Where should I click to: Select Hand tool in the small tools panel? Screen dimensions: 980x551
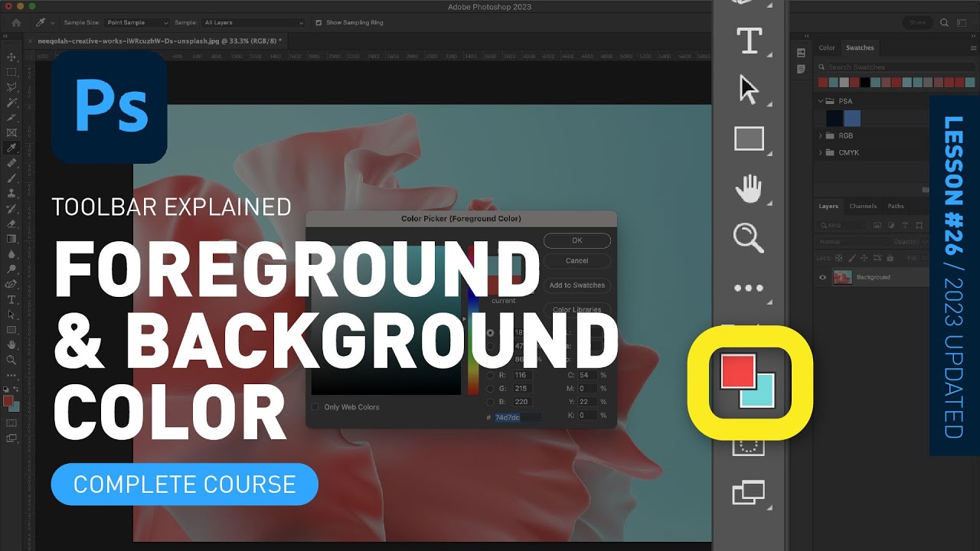click(11, 345)
